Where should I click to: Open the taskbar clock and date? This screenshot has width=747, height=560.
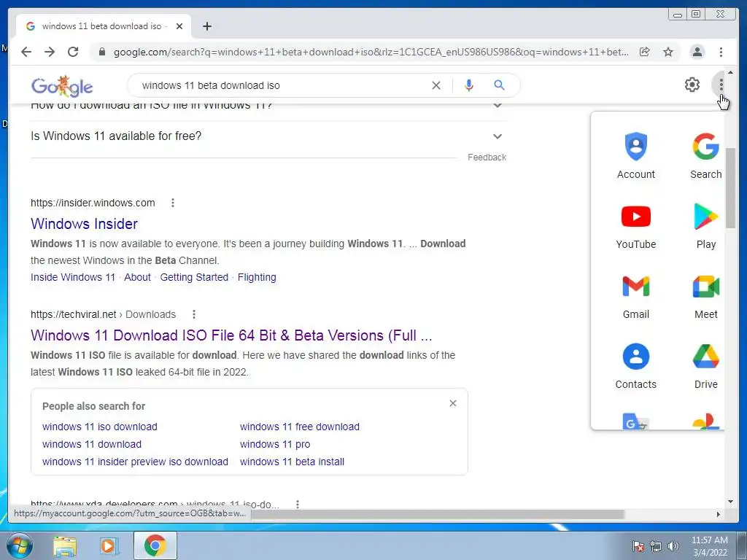pos(709,546)
